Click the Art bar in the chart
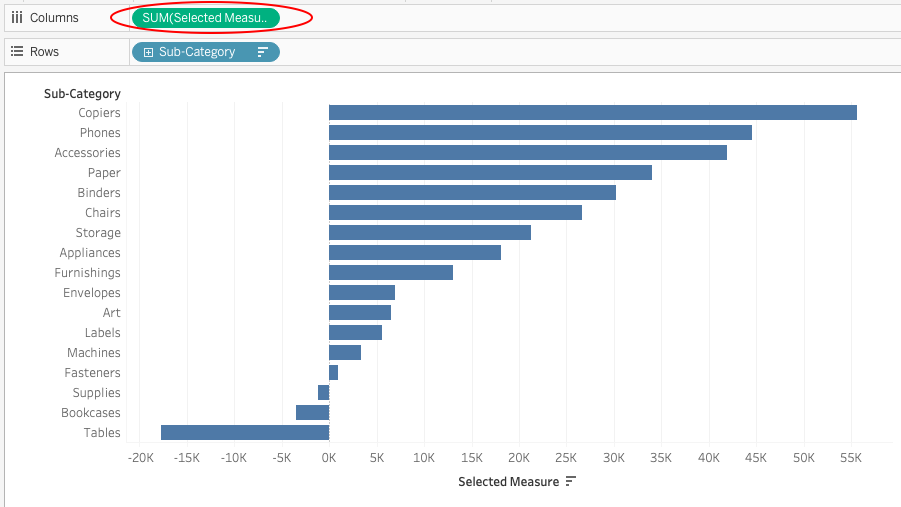The image size is (901, 507). [360, 313]
